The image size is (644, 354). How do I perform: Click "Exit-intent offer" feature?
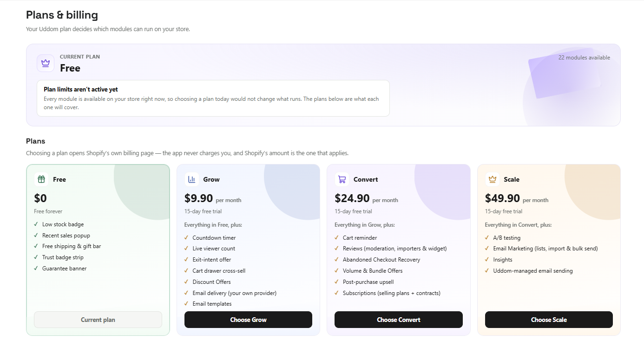coord(211,260)
